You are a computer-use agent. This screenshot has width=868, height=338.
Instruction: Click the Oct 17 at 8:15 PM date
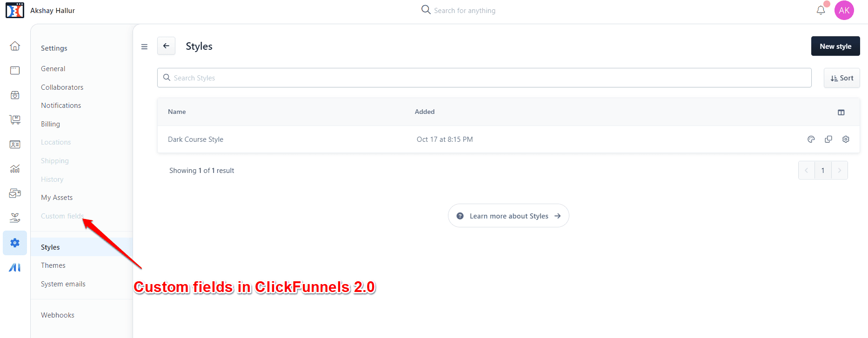pyautogui.click(x=445, y=139)
